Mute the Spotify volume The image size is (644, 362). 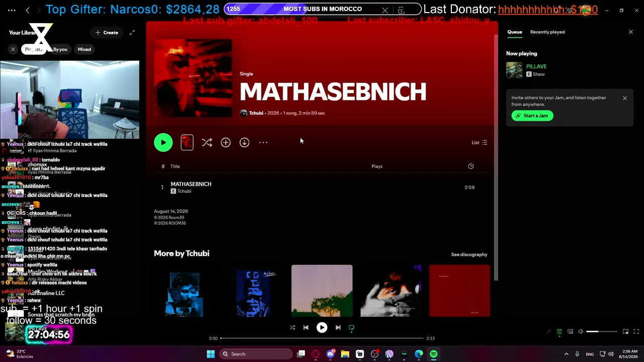[x=581, y=332]
